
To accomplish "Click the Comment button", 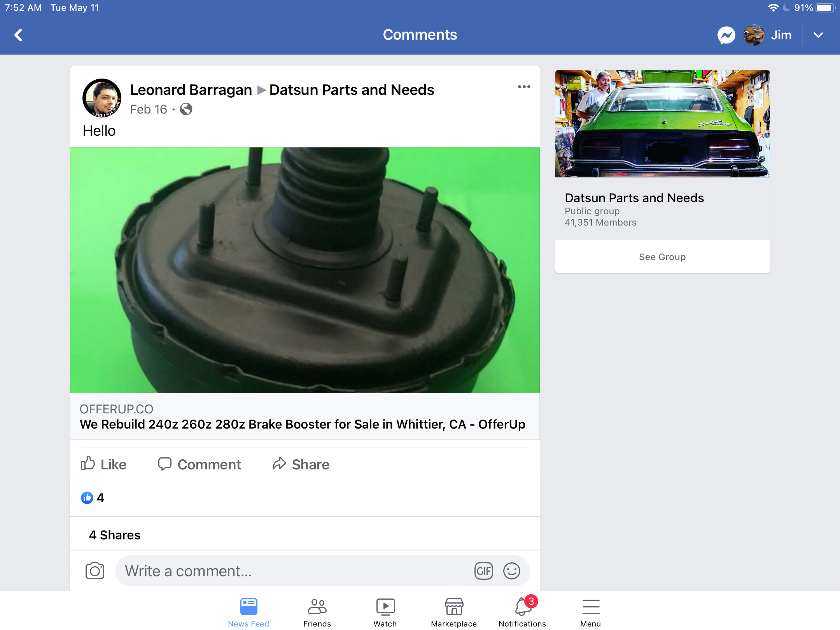I will click(199, 464).
